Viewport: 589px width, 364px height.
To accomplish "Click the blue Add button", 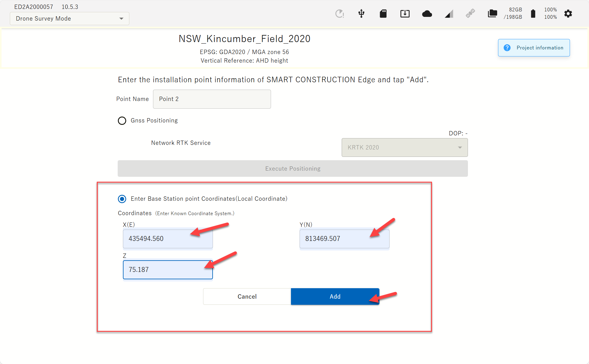I will [335, 296].
